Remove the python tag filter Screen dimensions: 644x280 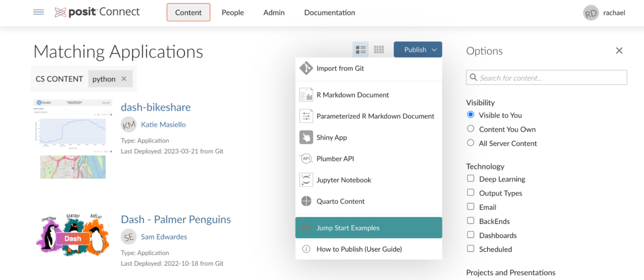[x=124, y=79]
